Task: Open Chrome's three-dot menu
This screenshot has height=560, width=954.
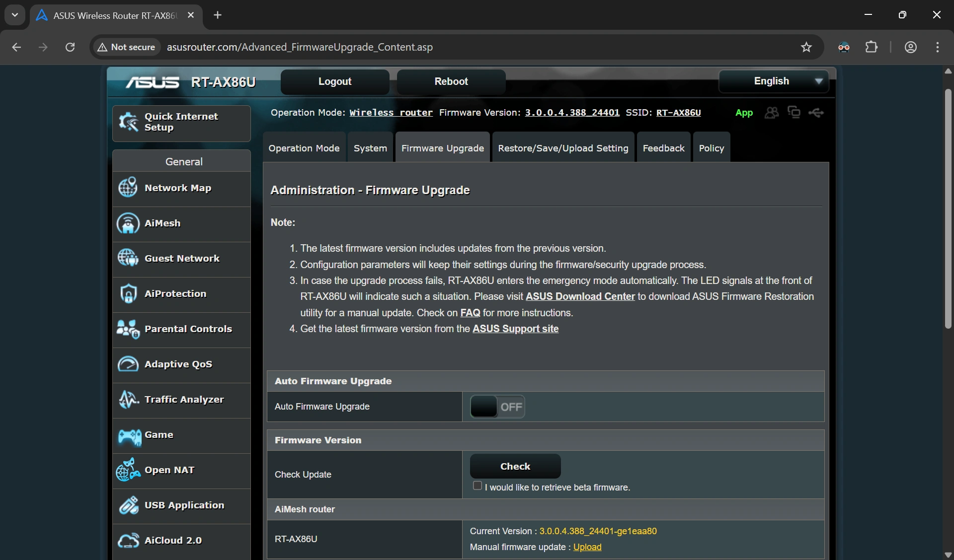Action: [x=937, y=47]
